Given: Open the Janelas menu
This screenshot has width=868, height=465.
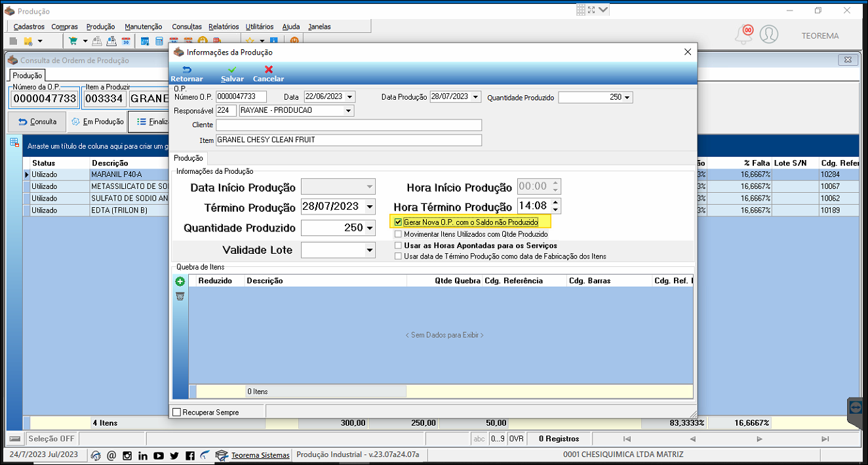Looking at the screenshot, I should click(x=319, y=27).
